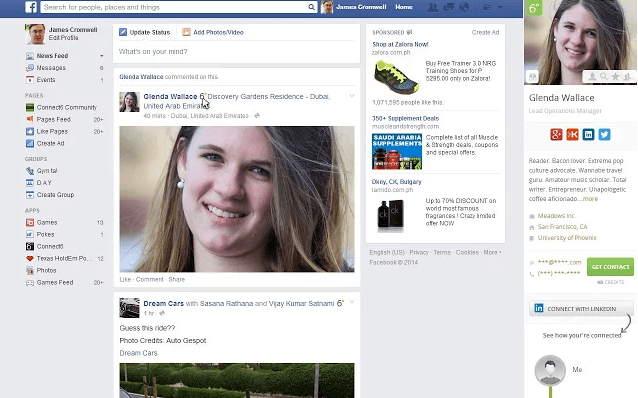
Task: Open Photos in sidebar
Action: [x=46, y=271]
